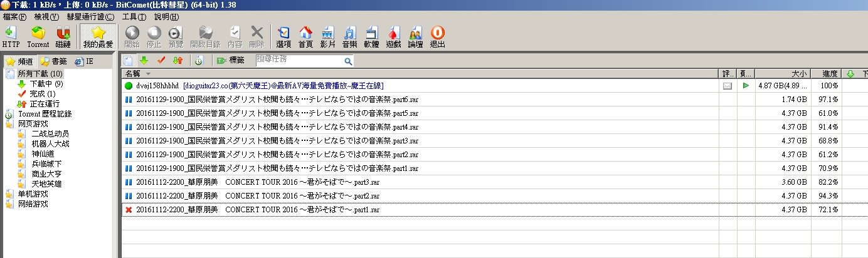The height and width of the screenshot is (258, 868).
Task: Click the 預覽 preview toolbar button
Action: click(175, 37)
